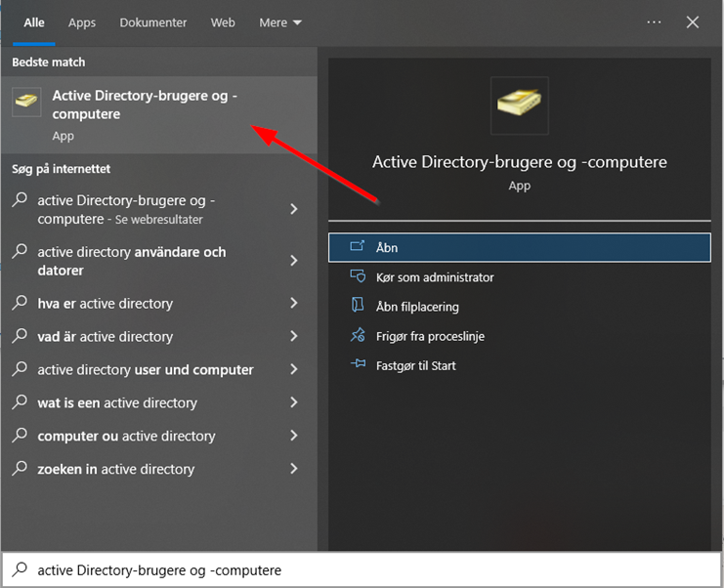Choose Frigør fra proceslinje

[520, 336]
